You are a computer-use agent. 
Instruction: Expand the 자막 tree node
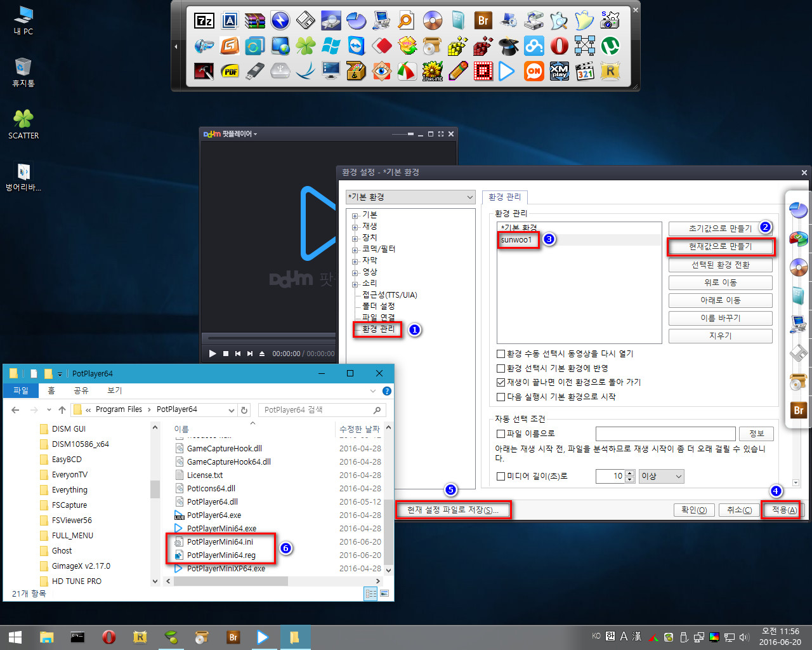(x=355, y=262)
